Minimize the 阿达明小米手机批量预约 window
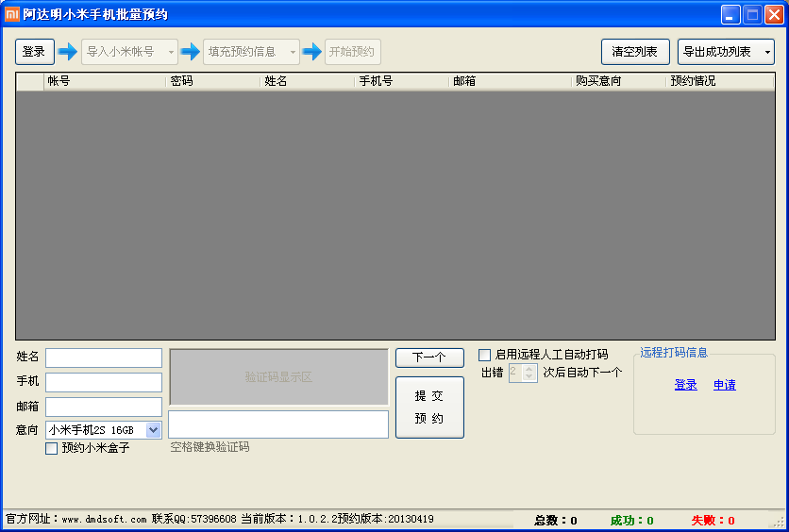Image resolution: width=789 pixels, height=532 pixels. click(x=730, y=14)
